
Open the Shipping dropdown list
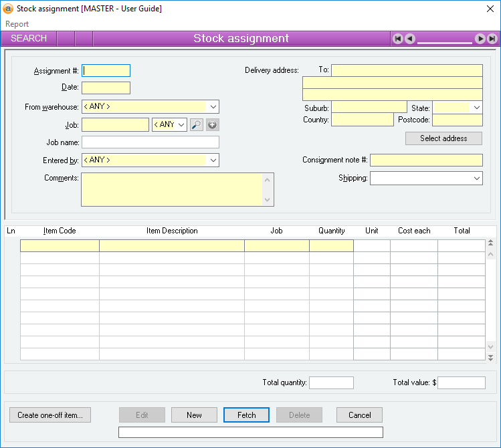[476, 179]
